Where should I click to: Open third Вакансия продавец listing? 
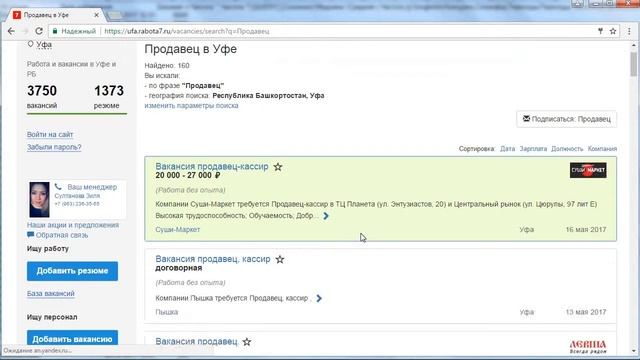196,342
